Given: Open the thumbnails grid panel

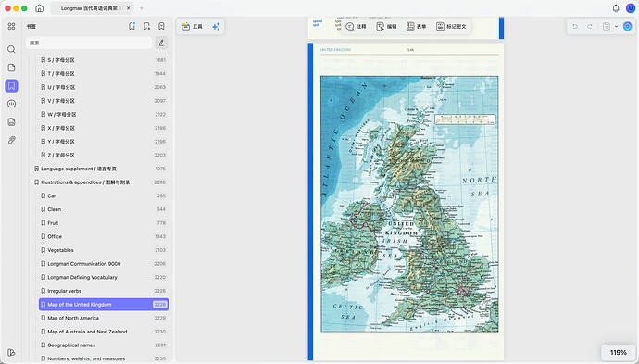Looking at the screenshot, I should point(11,27).
